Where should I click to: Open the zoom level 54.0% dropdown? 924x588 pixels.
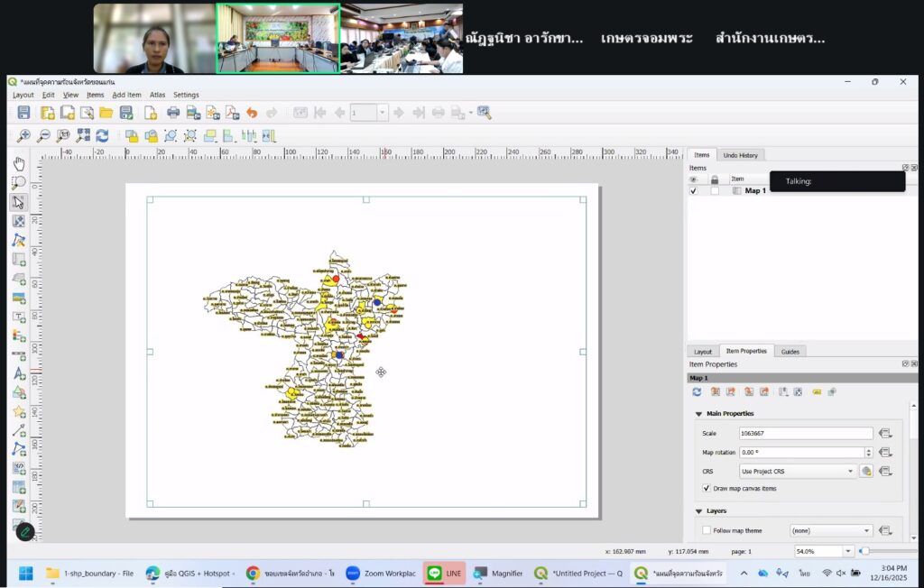847,551
